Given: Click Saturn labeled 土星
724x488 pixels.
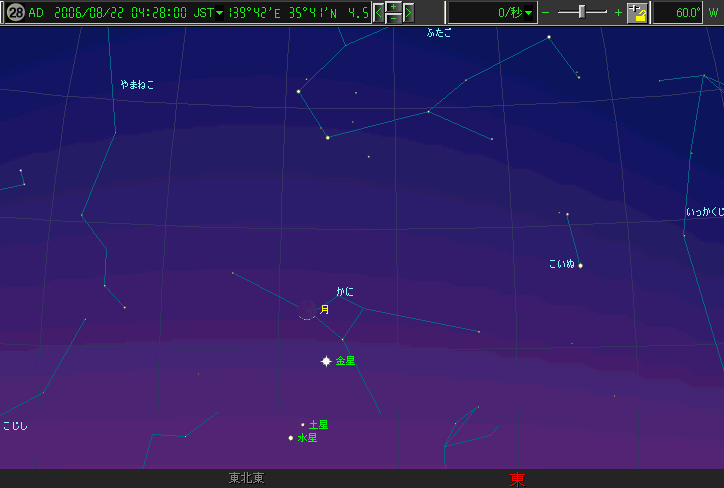Looking at the screenshot, I should tap(303, 425).
